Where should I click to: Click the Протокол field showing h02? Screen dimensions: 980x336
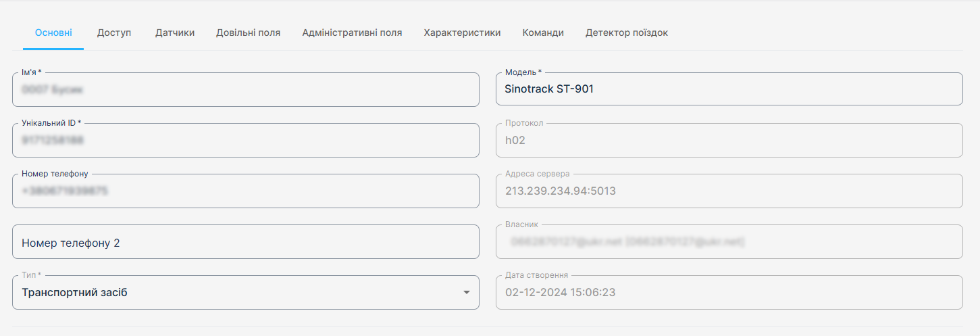point(729,140)
